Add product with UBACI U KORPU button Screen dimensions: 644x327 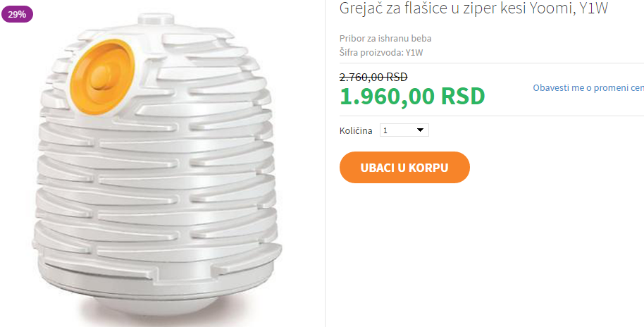(x=404, y=168)
